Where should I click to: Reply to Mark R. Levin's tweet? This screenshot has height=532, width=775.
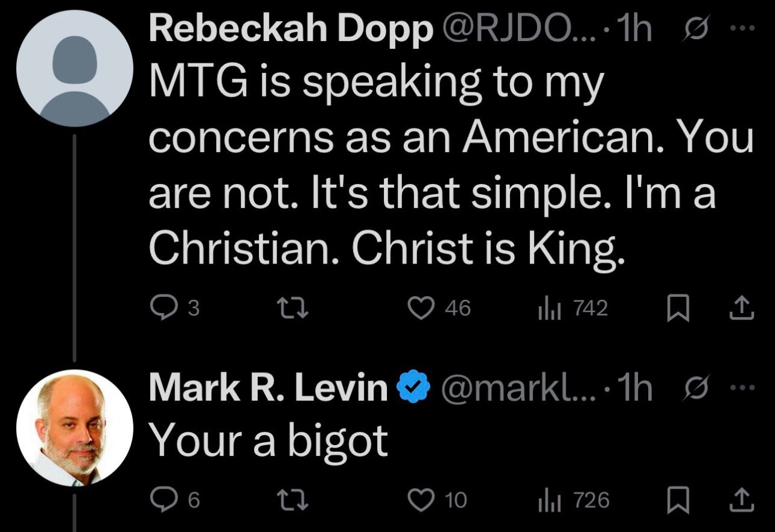[x=174, y=500]
